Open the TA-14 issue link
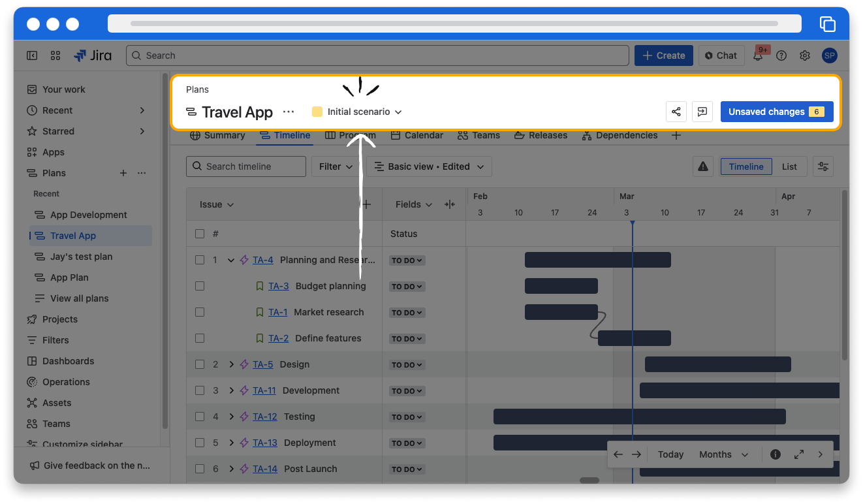This screenshot has width=863, height=504. [x=265, y=469]
